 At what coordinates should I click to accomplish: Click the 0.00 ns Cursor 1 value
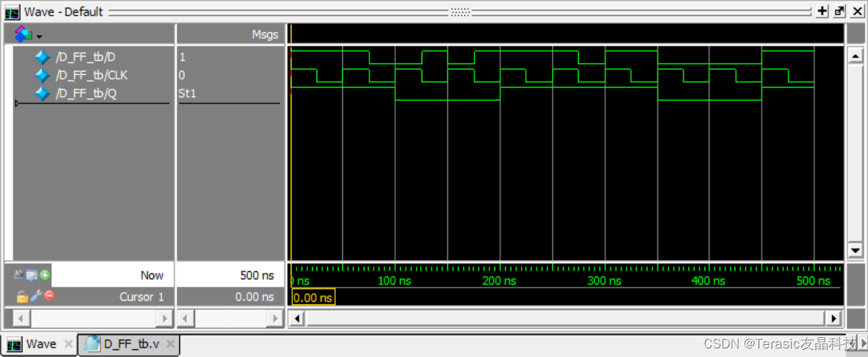tap(254, 297)
